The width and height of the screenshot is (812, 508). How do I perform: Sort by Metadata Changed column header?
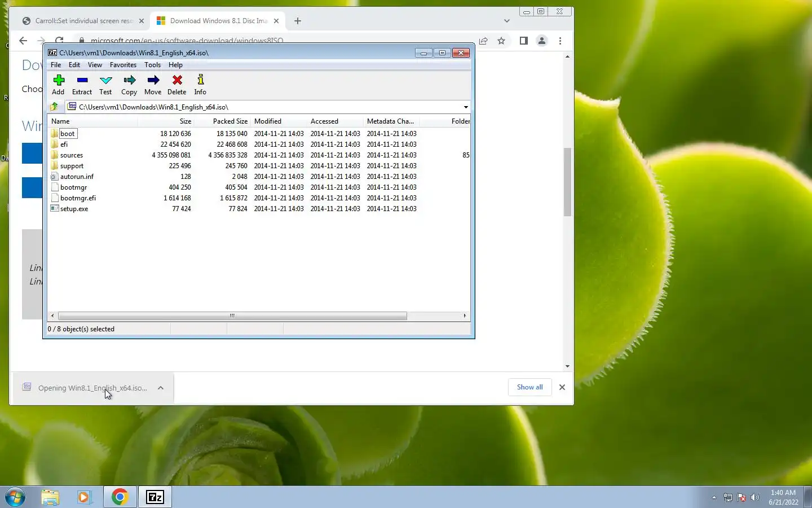click(x=391, y=121)
